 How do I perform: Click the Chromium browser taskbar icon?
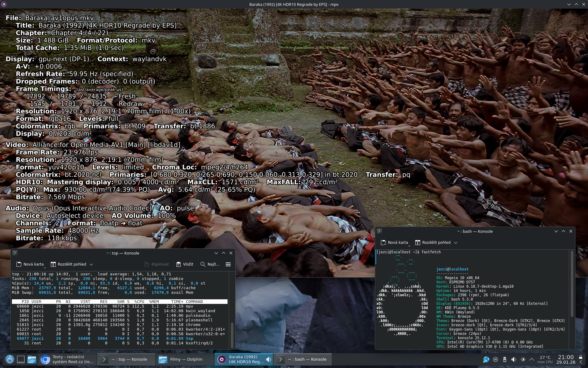[x=45, y=359]
